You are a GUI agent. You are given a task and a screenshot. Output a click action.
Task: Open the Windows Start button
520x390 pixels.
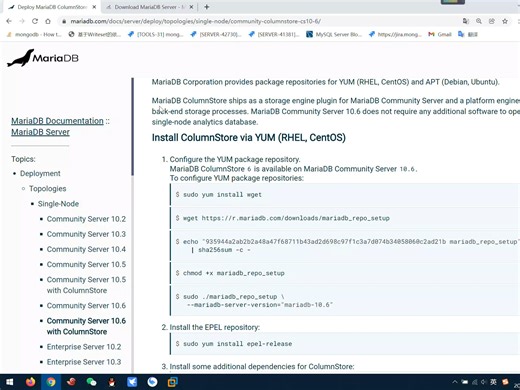point(10,382)
